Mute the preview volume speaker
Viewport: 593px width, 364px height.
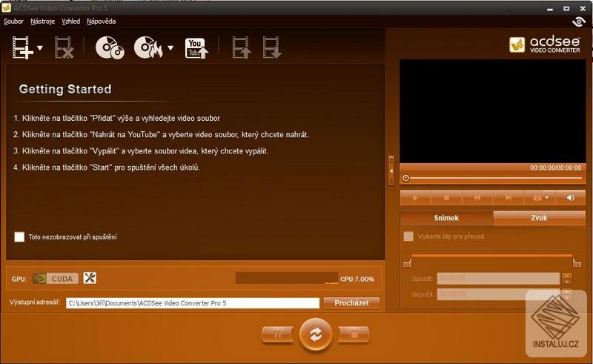tap(570, 198)
